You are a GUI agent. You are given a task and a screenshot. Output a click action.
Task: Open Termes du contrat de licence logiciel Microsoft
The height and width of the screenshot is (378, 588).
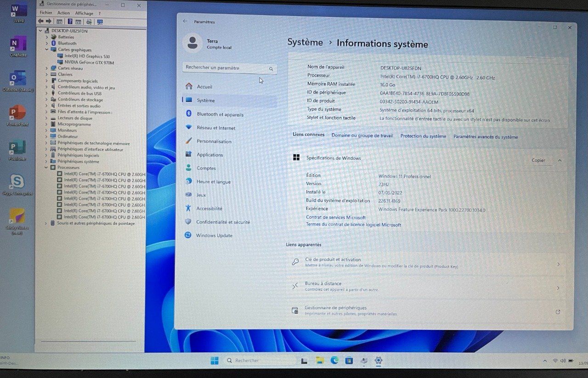point(353,225)
